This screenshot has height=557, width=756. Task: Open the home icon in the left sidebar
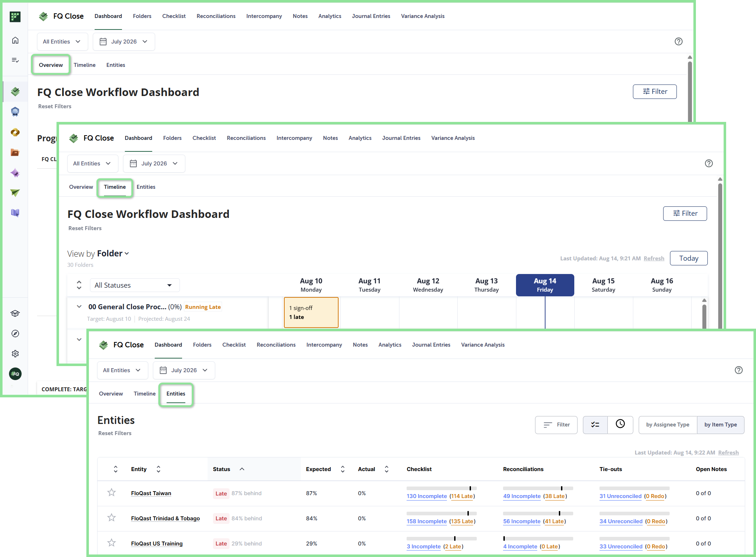tap(15, 40)
